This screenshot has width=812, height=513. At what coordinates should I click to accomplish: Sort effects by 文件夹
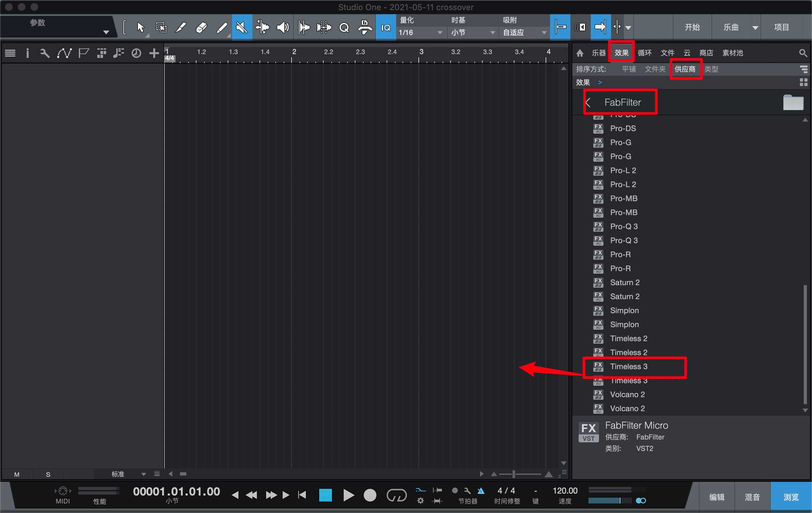coord(655,69)
